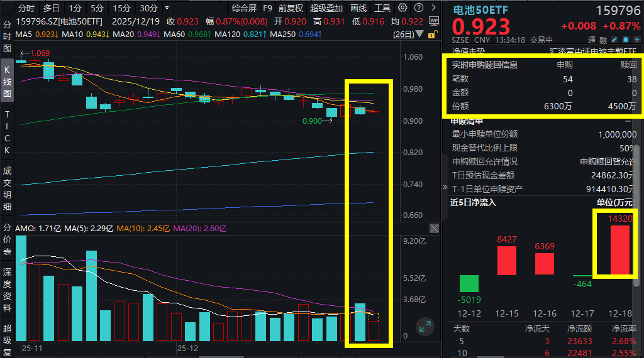Image resolution: width=644 pixels, height=358 pixels.
Task: Click MA120 0.821 indicator label
Action: [240, 35]
